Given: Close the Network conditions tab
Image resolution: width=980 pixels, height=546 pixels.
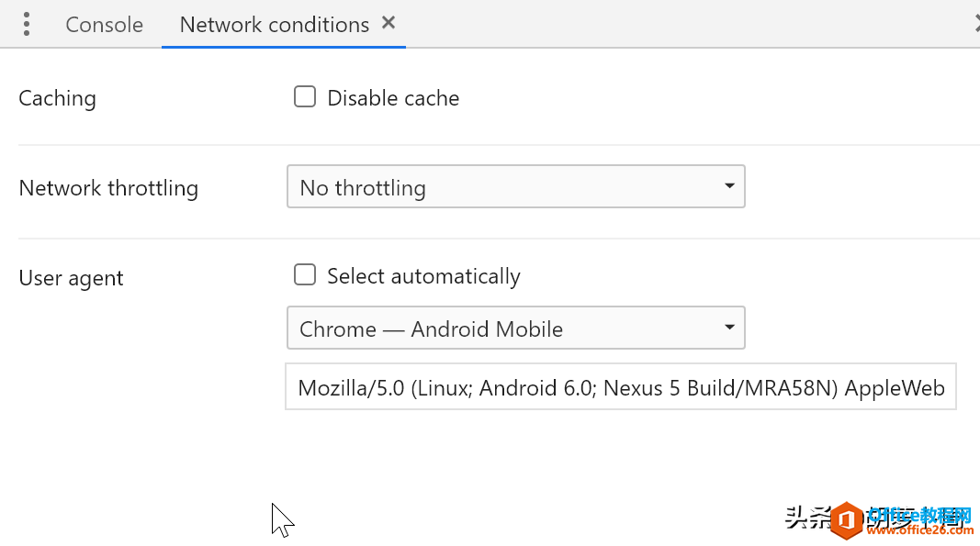Looking at the screenshot, I should pyautogui.click(x=389, y=23).
